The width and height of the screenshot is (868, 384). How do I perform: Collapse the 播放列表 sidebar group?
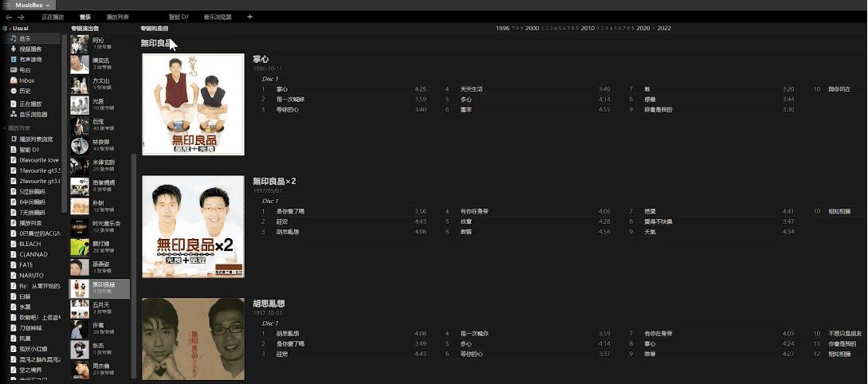(5, 127)
